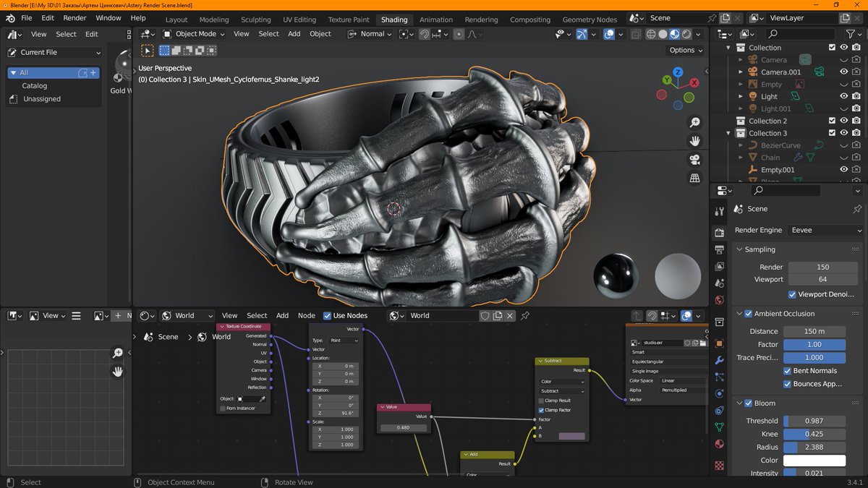Select the wireframe viewport shading mode
Screen dimensions: 868x488
(650, 34)
